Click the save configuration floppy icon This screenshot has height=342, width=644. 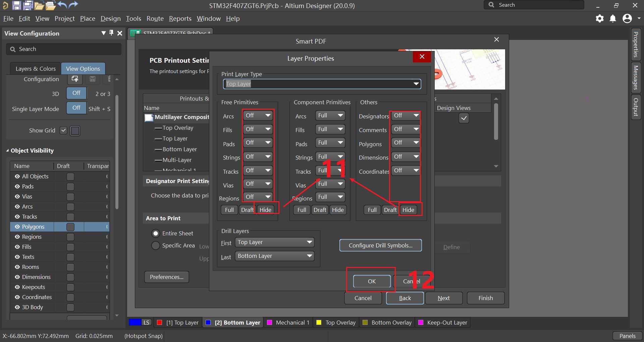(x=93, y=79)
